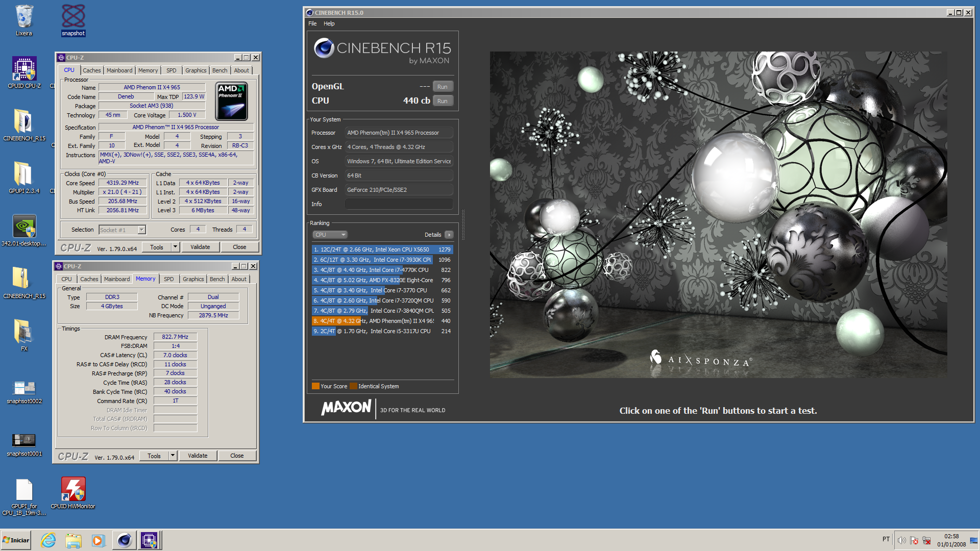
Task: Switch to SPD tab in lower CPU-Z
Action: tap(169, 279)
